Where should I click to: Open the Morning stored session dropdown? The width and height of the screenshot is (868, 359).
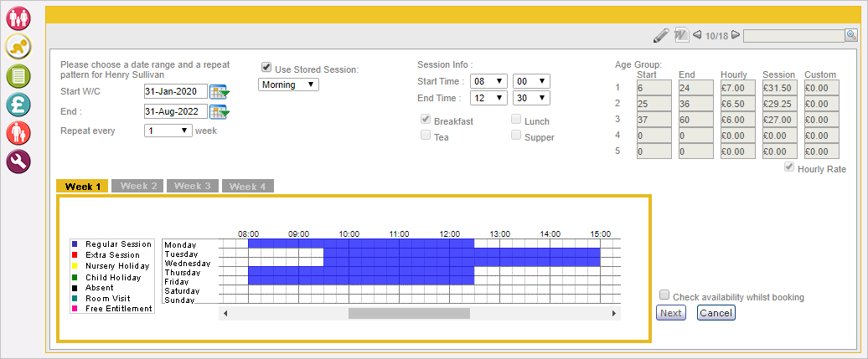288,85
